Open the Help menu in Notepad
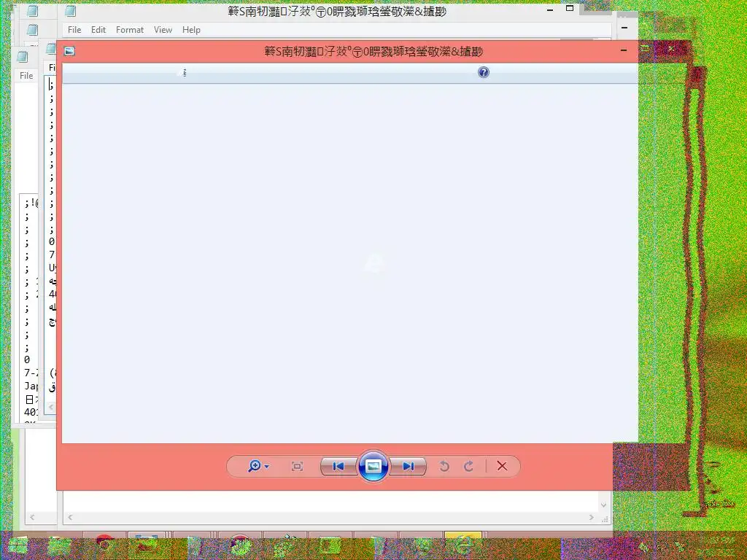747x560 pixels. [191, 29]
